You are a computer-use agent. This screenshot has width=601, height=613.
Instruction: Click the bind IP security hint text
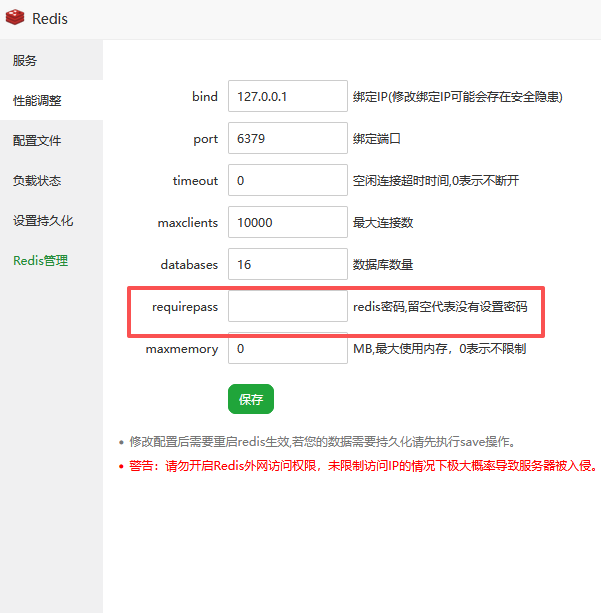point(457,97)
